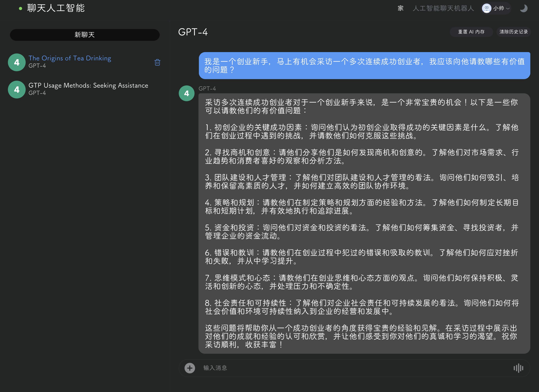Open the 小帅 user dropdown menu
The image size is (539, 392).
click(508, 8)
